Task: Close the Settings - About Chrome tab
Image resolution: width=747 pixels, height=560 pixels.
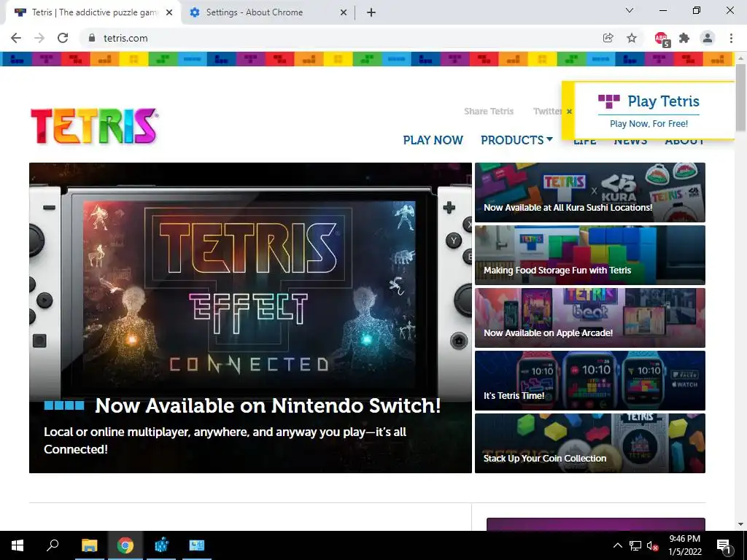Action: pyautogui.click(x=344, y=12)
